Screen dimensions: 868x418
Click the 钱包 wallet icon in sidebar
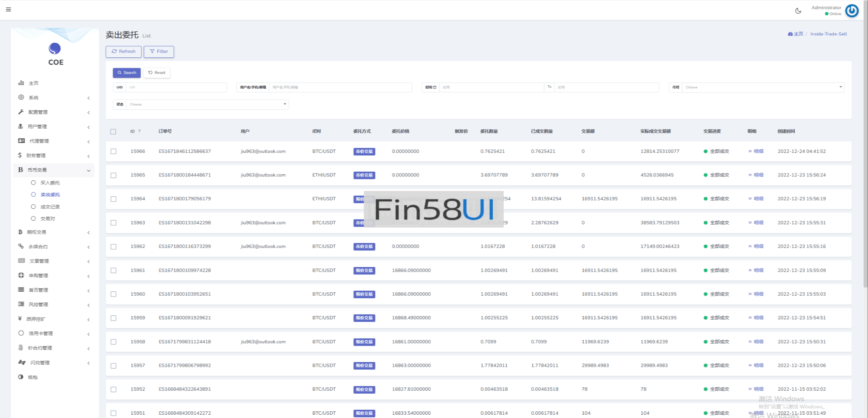click(x=21, y=377)
